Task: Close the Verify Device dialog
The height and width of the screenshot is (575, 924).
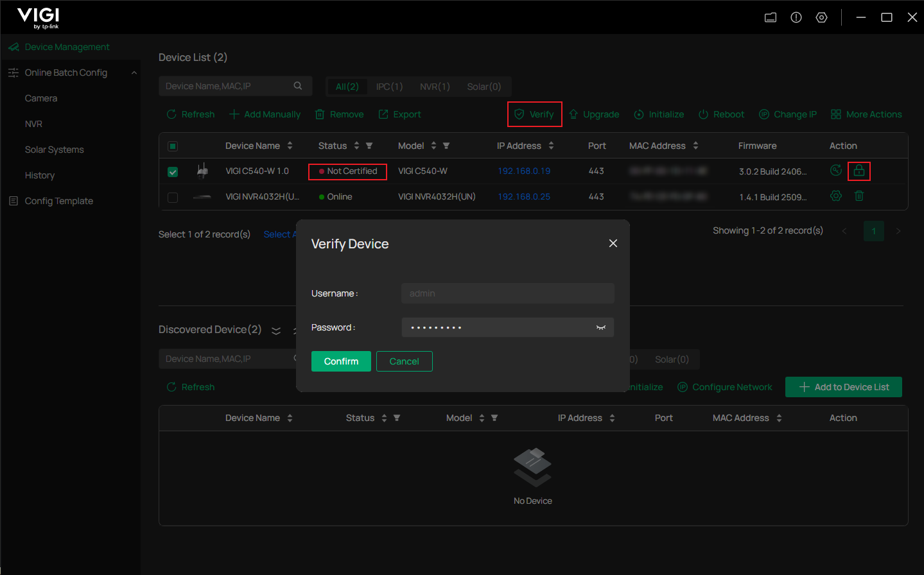Action: click(x=613, y=243)
